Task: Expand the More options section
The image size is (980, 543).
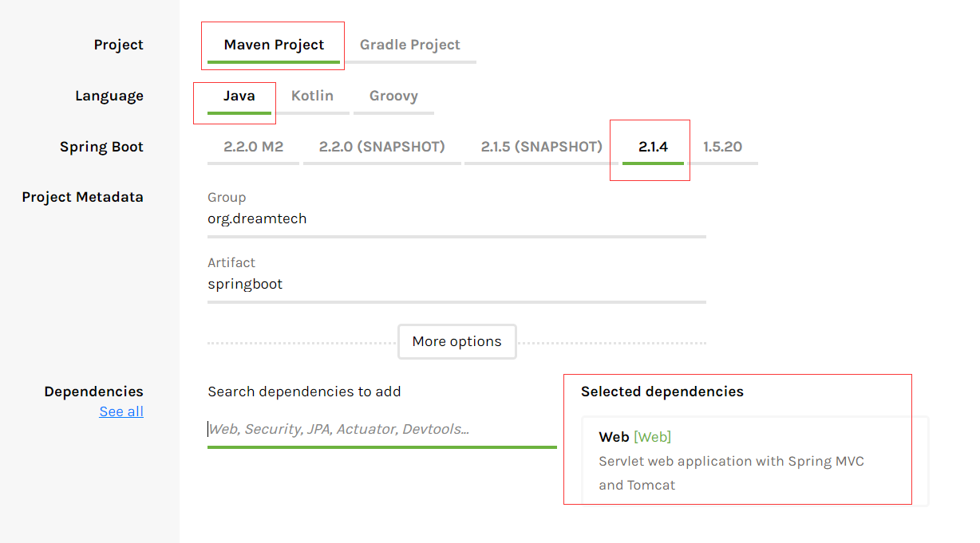Action: click(x=456, y=341)
